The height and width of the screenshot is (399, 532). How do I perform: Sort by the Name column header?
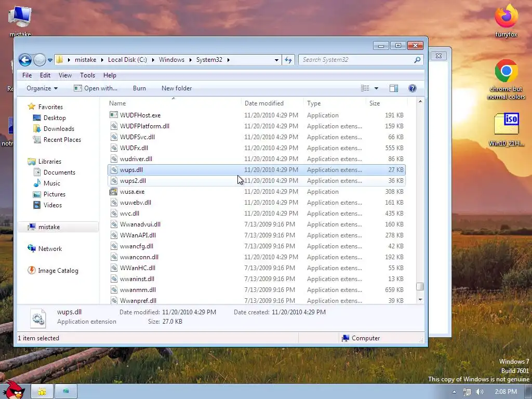(117, 103)
